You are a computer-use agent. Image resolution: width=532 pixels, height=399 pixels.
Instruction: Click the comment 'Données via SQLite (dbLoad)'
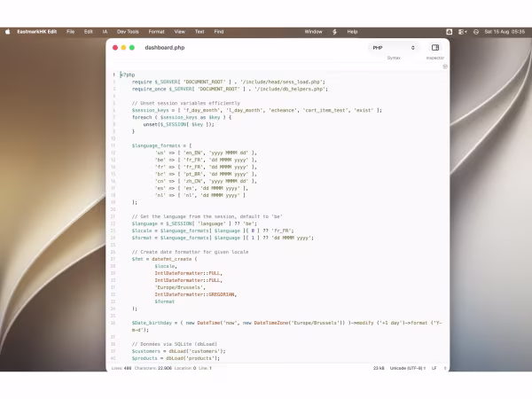175,344
